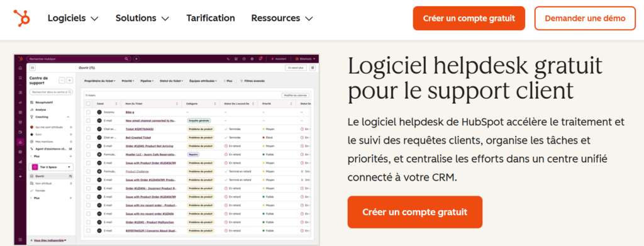This screenshot has height=246, width=644.
Task: Open notifications bell in the purple top bar
Action: point(260,59)
